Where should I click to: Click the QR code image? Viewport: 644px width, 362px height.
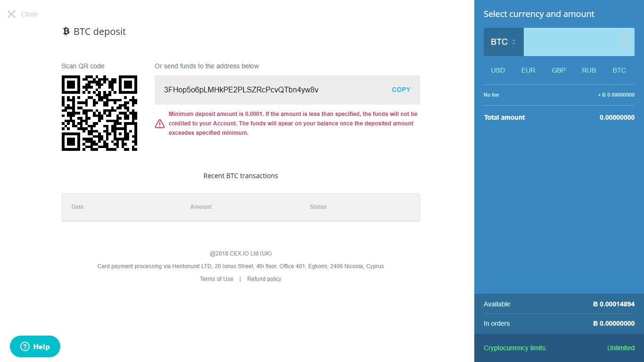[99, 113]
